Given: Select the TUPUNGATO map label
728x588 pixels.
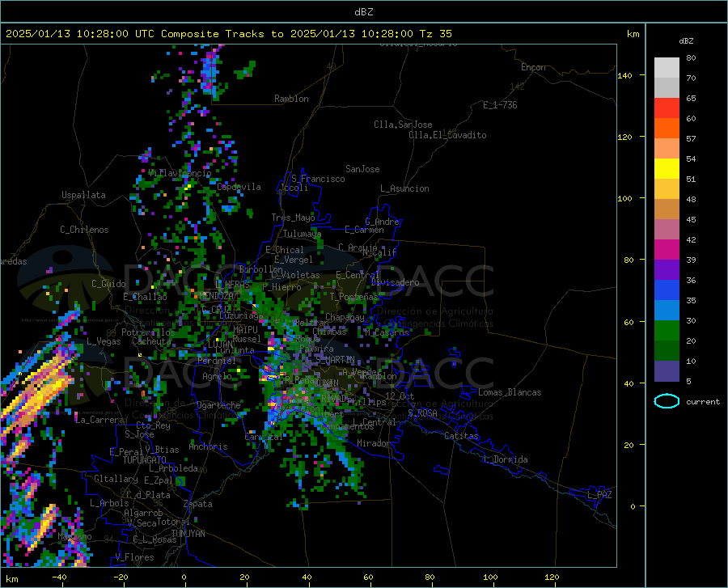Looking at the screenshot, I should pos(145,460).
